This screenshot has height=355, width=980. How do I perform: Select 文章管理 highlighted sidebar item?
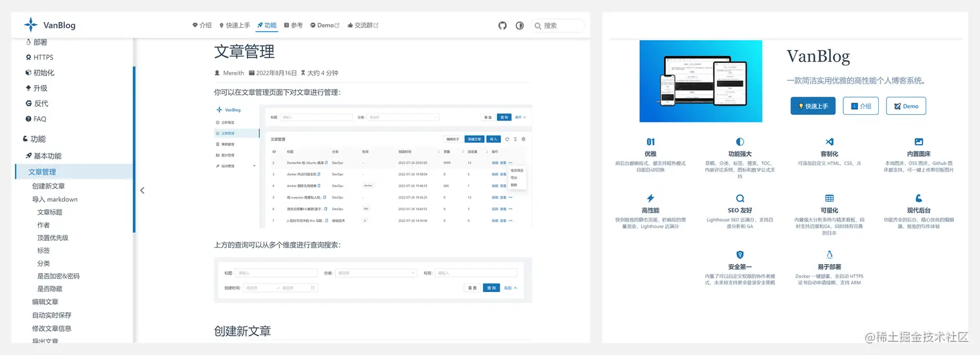[x=73, y=171]
